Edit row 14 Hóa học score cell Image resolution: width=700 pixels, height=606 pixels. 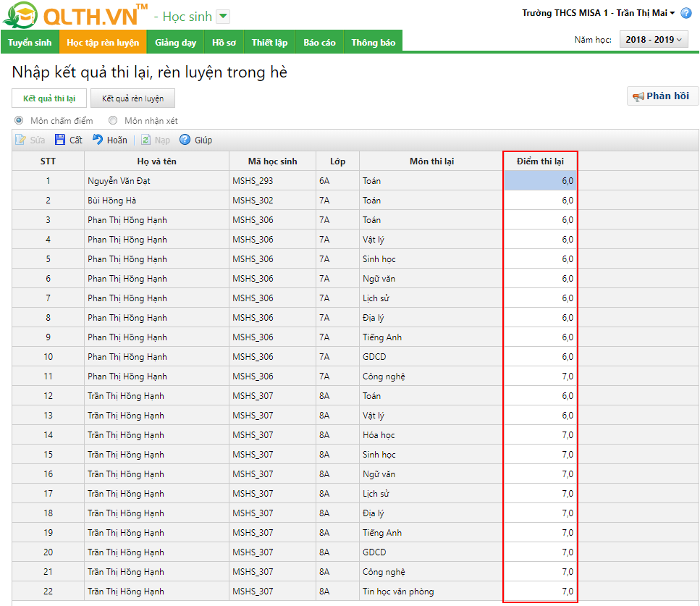point(540,435)
